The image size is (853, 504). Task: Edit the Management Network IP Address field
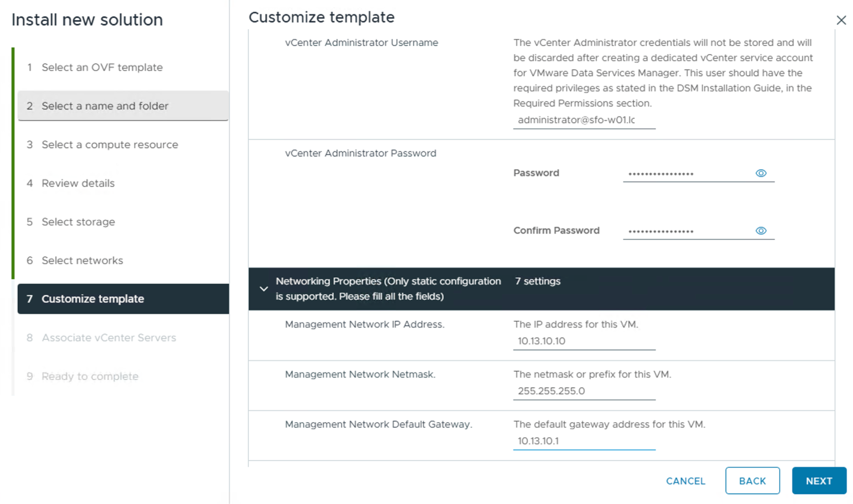coord(584,341)
